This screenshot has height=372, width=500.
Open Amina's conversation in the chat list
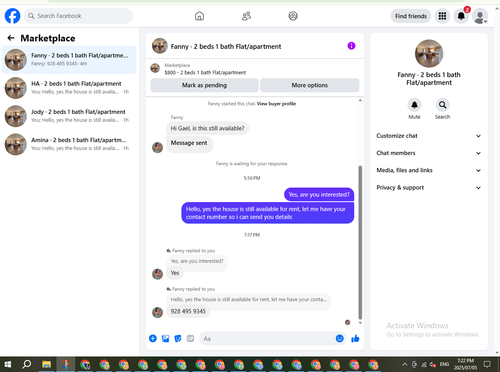click(69, 144)
